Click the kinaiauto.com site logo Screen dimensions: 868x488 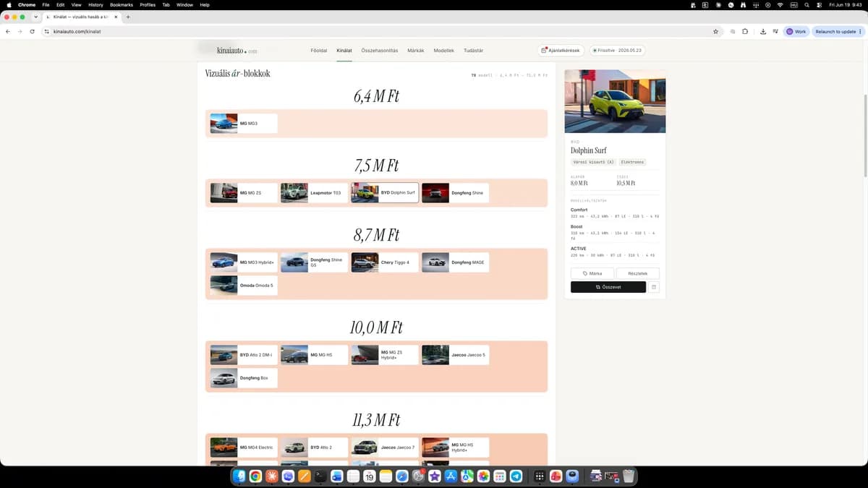237,51
